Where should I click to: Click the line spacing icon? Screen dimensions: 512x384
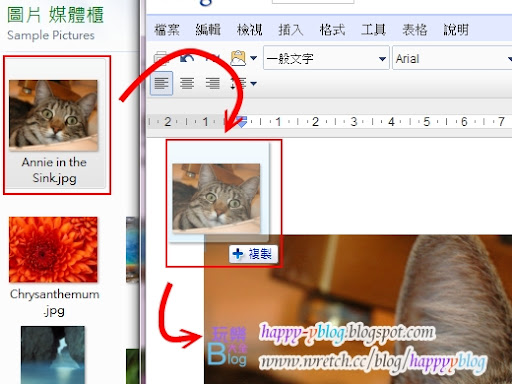pos(238,83)
